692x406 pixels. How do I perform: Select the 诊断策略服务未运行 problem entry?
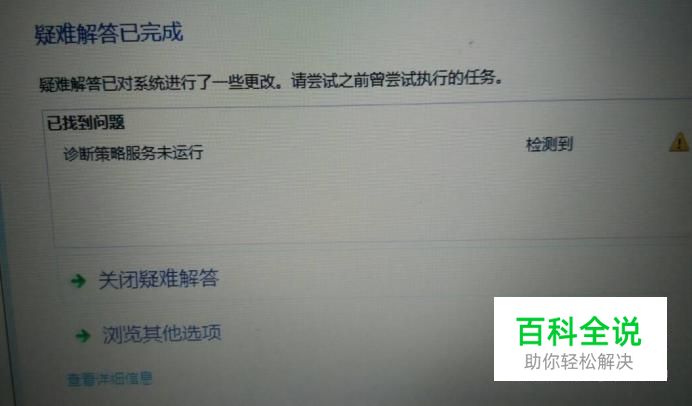pos(133,153)
